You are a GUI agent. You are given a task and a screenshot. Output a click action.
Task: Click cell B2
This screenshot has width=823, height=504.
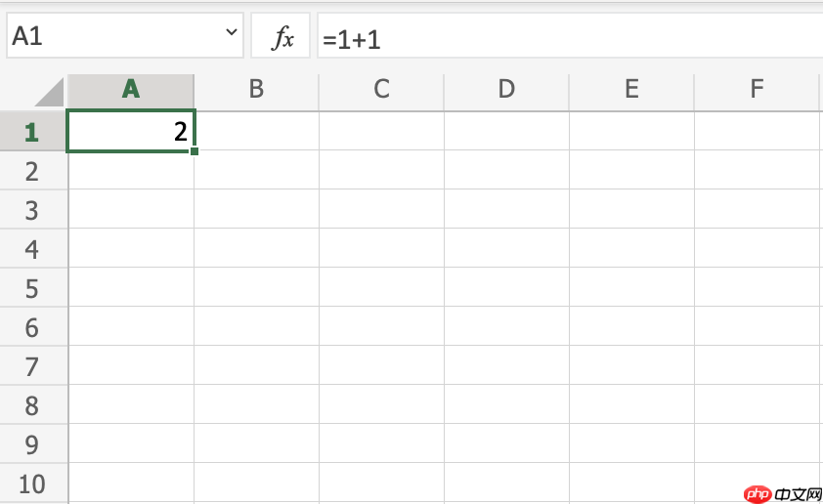click(256, 170)
